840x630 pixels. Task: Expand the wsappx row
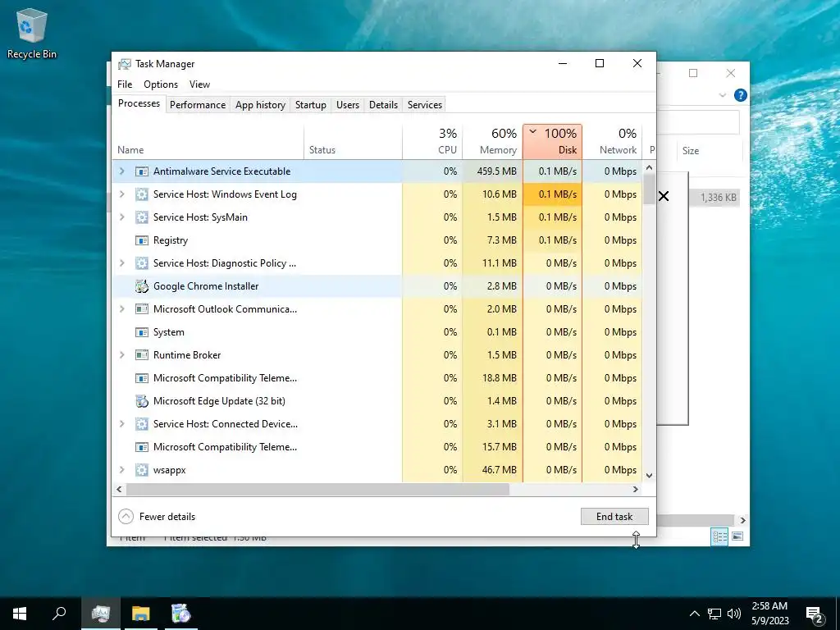click(121, 470)
